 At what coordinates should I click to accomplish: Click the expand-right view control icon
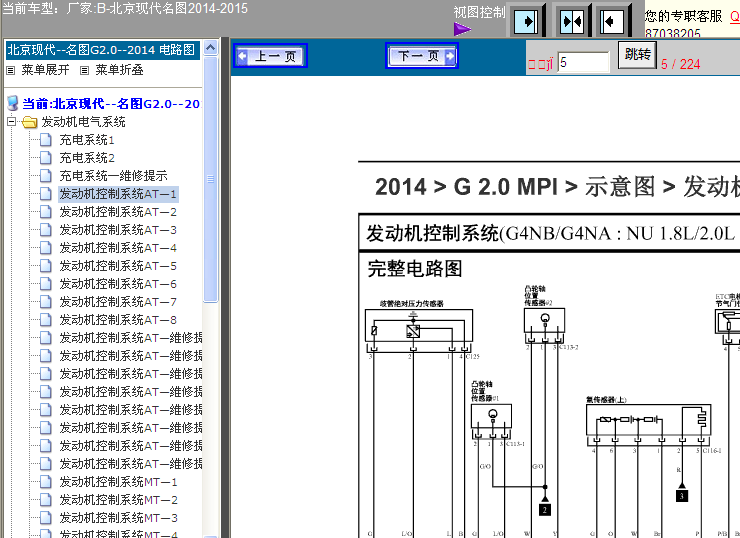pos(526,21)
